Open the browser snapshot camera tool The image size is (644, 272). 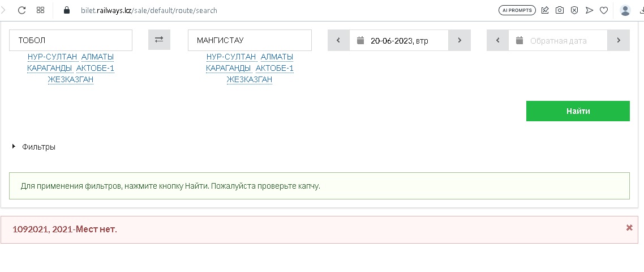click(559, 10)
